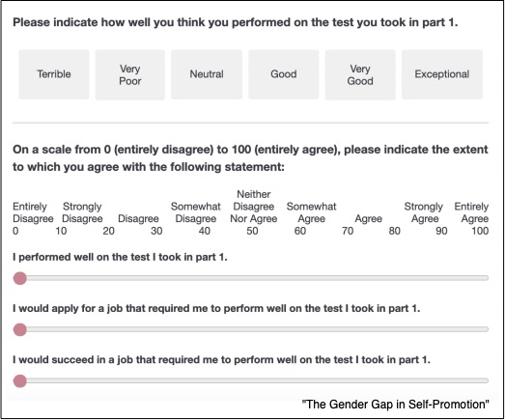Click the scale label 50 Neither Disagree Nor Agree

coord(254,212)
